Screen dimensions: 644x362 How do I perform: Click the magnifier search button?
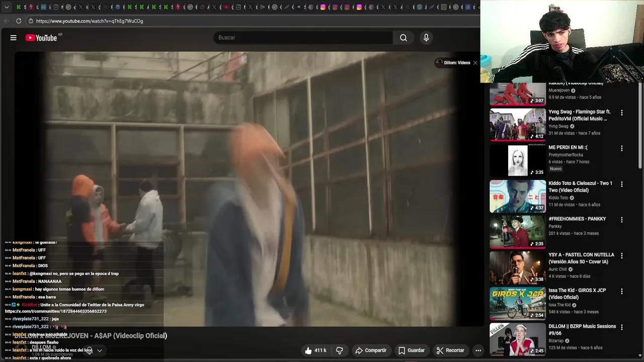(404, 38)
